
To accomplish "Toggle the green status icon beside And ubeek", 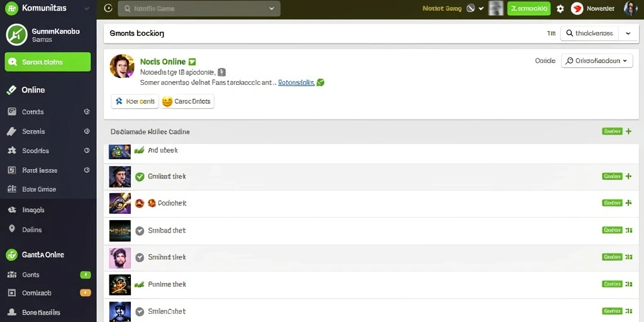I will [x=140, y=150].
